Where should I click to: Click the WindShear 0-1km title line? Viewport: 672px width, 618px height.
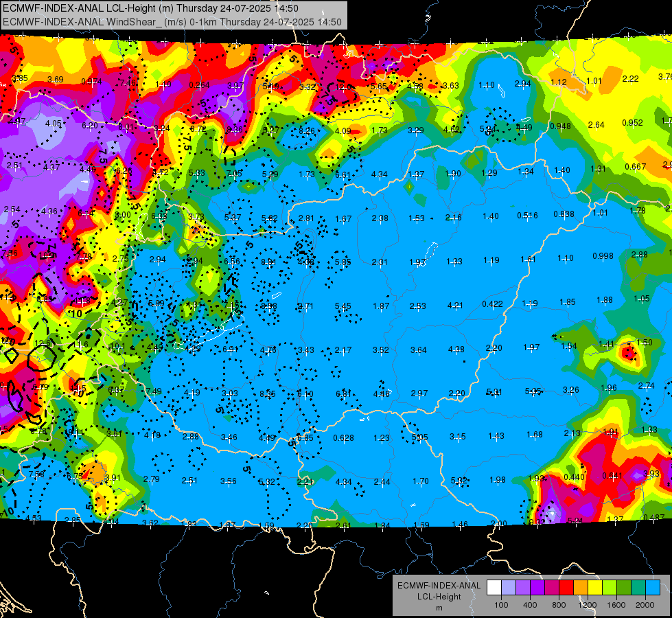click(x=172, y=22)
